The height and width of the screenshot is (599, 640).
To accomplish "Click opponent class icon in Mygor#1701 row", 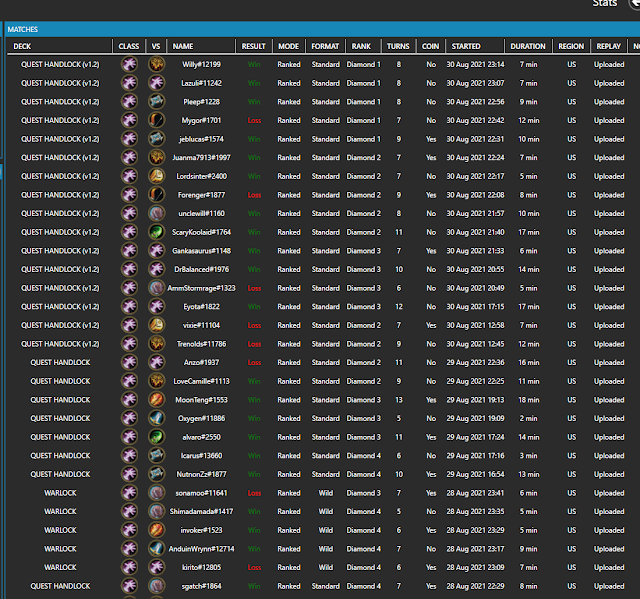I will [156, 120].
